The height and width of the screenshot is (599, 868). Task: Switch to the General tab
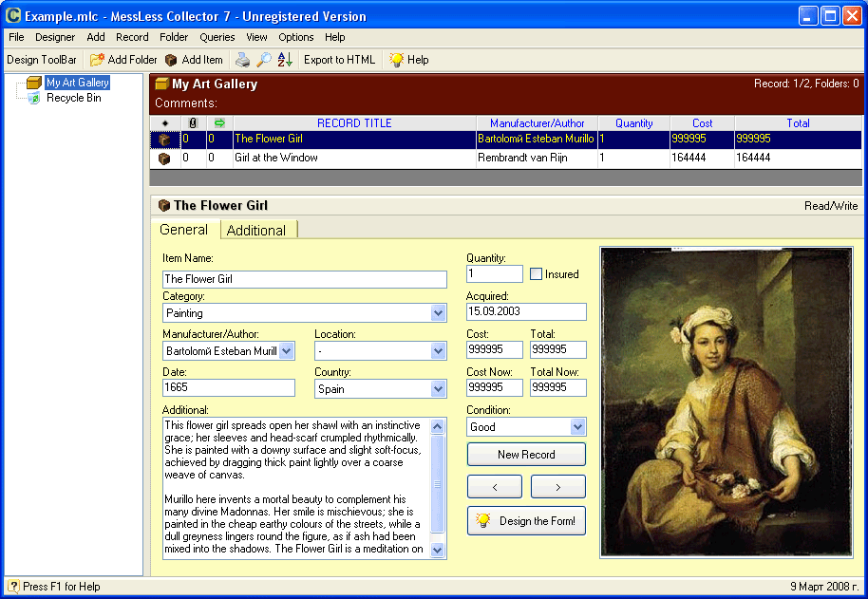[184, 230]
